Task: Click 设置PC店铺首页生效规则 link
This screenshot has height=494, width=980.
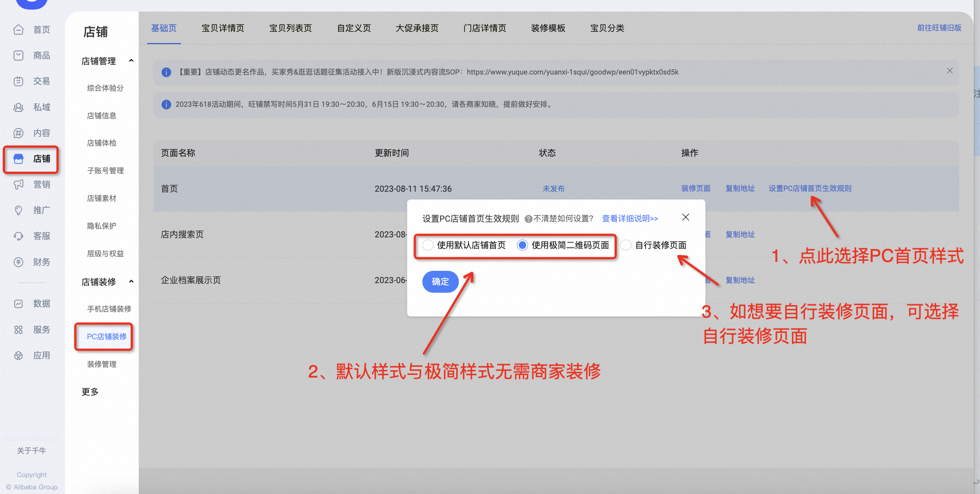Action: [810, 189]
